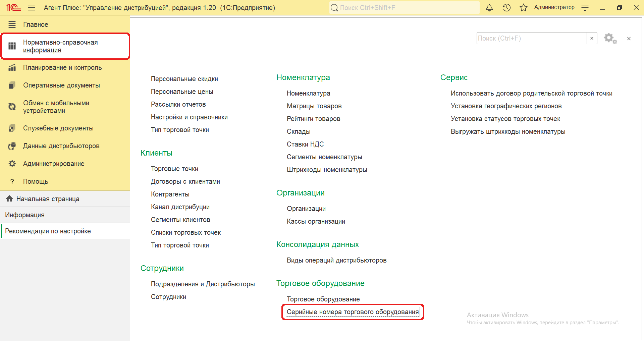Click the Помощь question mark icon

[12, 181]
